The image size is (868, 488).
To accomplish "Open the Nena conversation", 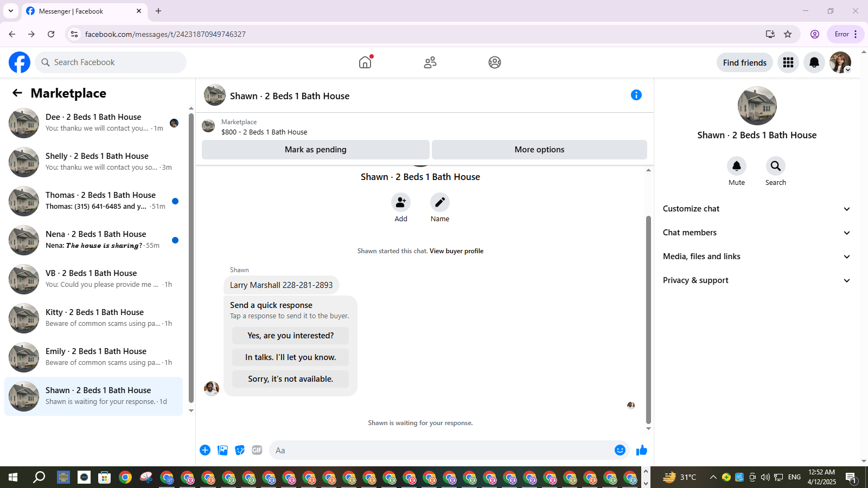I will click(x=93, y=240).
